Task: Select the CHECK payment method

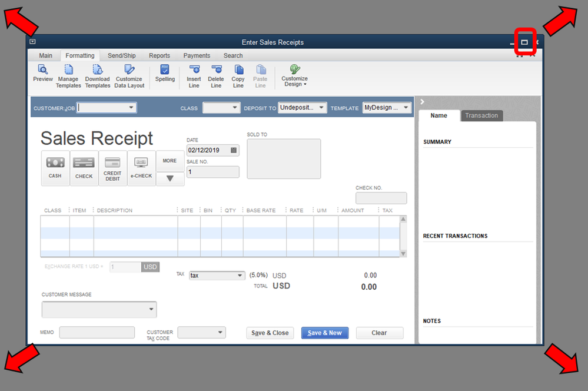Action: [x=84, y=168]
